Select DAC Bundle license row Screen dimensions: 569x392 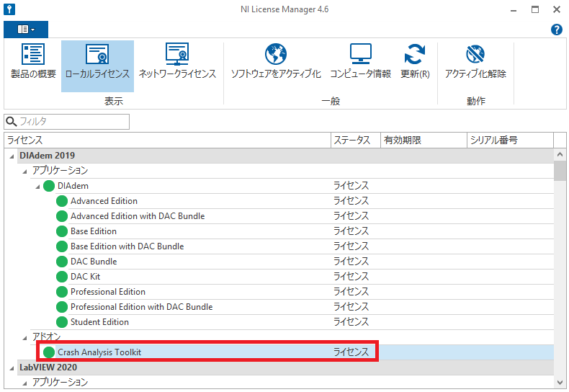(x=305, y=262)
